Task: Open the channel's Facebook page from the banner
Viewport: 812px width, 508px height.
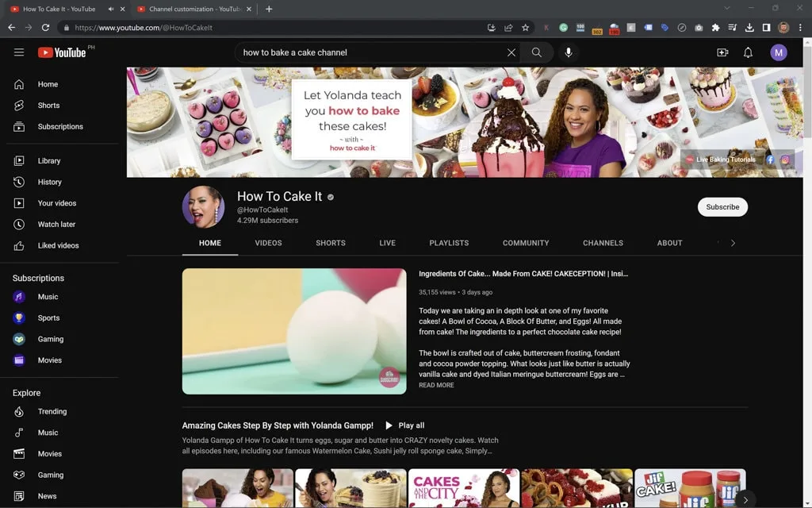Action: (769, 160)
